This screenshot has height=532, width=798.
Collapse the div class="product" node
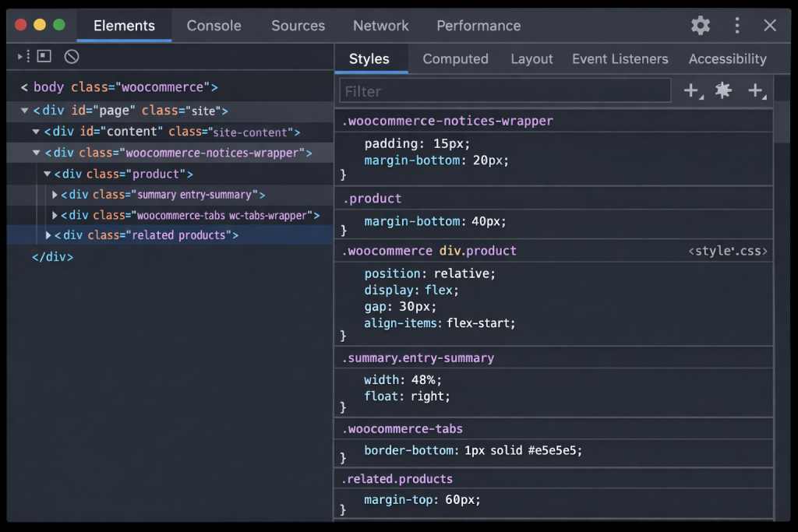47,174
